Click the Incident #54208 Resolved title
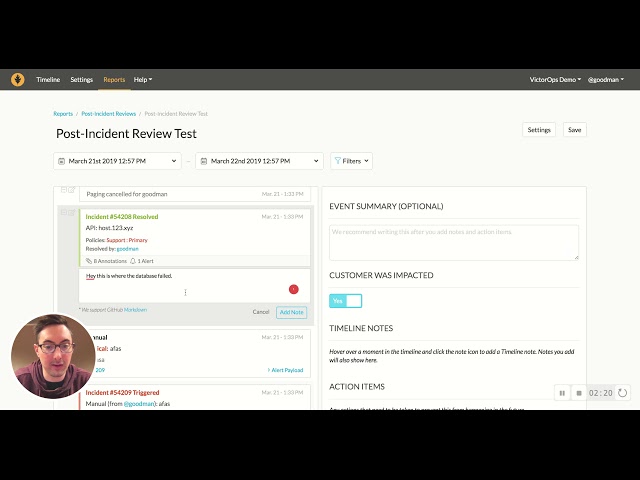640x480 pixels. (x=122, y=217)
